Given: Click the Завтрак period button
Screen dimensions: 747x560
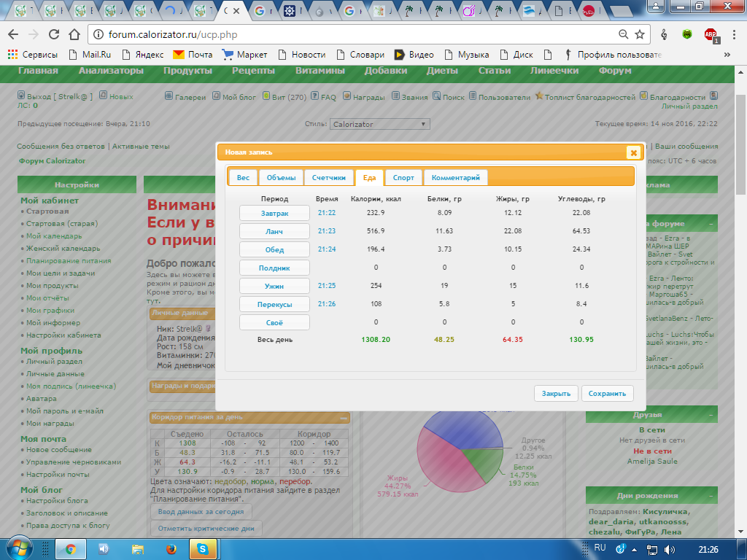Looking at the screenshot, I should pos(274,213).
